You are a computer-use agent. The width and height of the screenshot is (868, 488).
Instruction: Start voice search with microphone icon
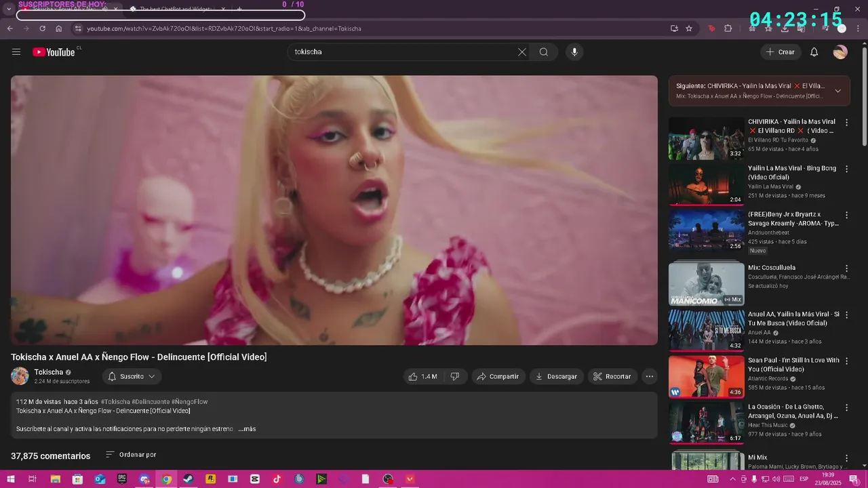pyautogui.click(x=574, y=52)
